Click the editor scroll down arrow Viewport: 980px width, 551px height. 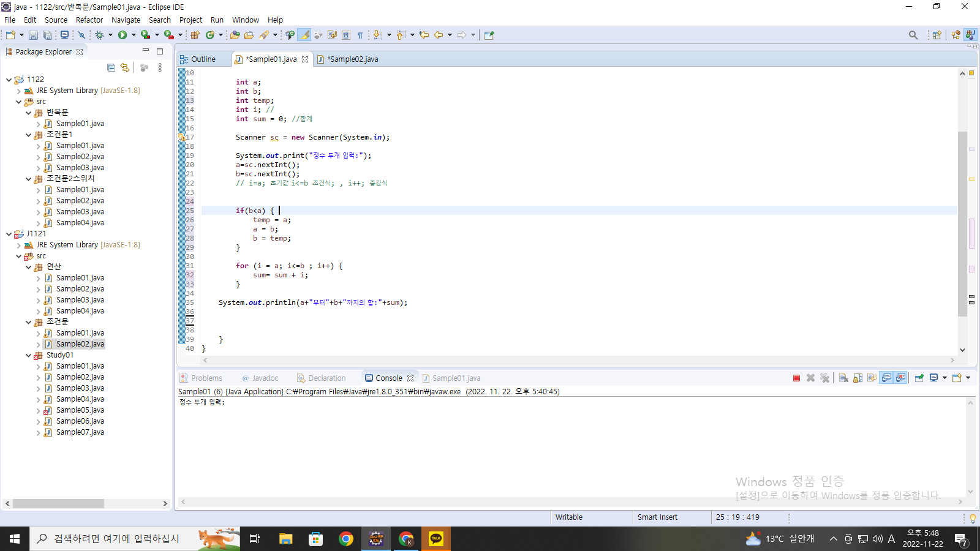pos(962,350)
